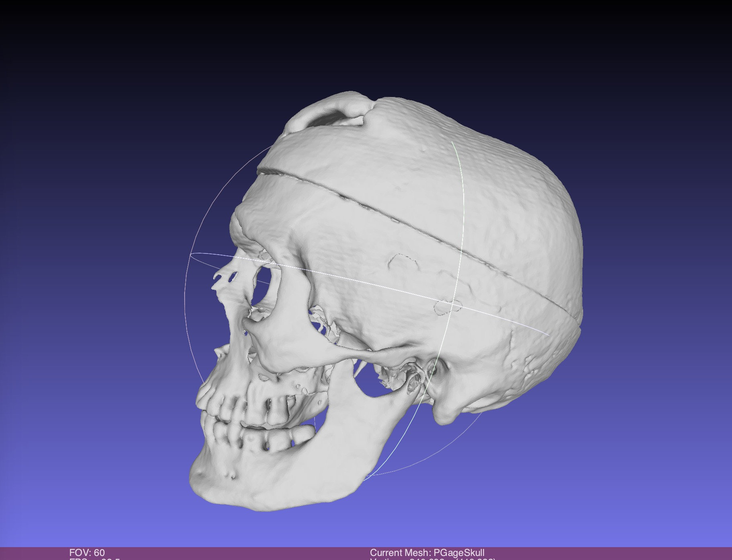Click the Current Mesh: PGageSkull label
The image size is (732, 560).
[427, 553]
